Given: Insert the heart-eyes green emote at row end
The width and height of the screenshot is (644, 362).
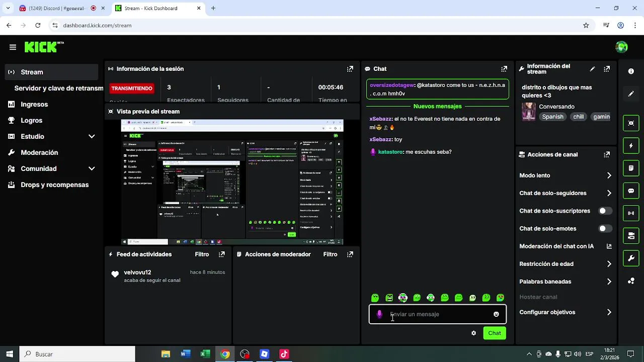Looking at the screenshot, I should [500, 298].
